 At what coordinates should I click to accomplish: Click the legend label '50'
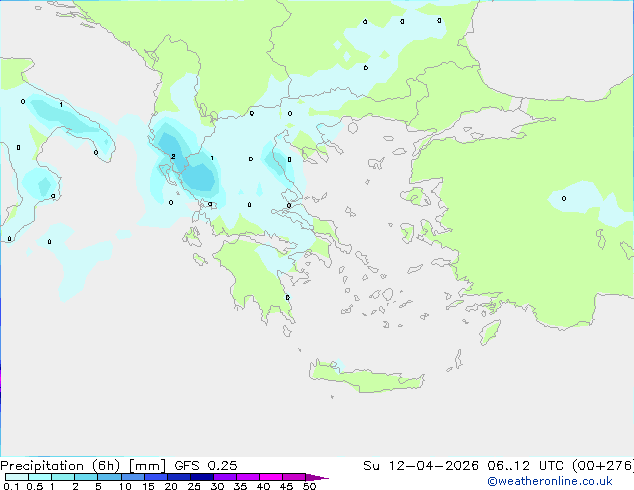tap(309, 486)
